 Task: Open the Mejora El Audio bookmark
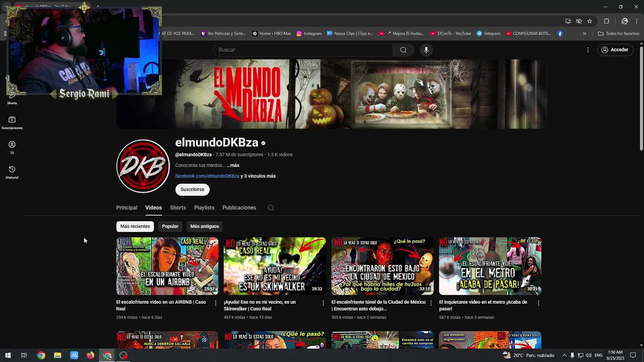(401, 34)
